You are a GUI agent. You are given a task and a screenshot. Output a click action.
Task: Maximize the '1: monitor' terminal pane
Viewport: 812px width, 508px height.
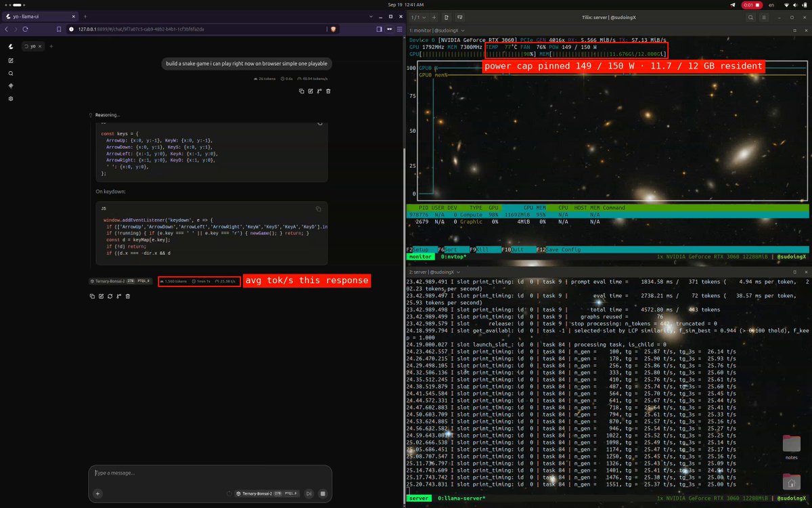coord(796,30)
